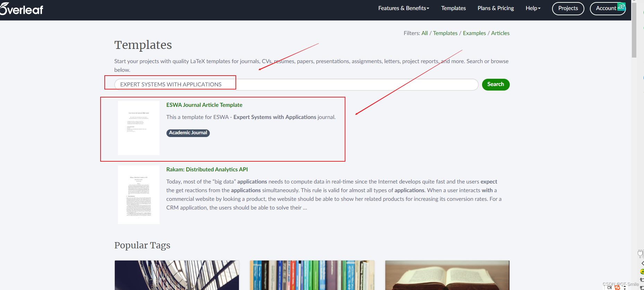Filter by Examples link
This screenshot has height=290, width=644.
(474, 33)
